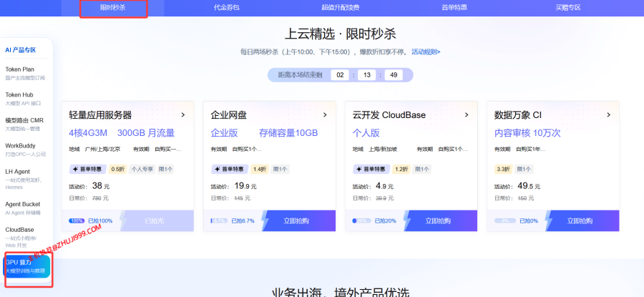The width and height of the screenshot is (644, 297).
Task: Click the 300GB 月流量 spec text
Action: [146, 133]
